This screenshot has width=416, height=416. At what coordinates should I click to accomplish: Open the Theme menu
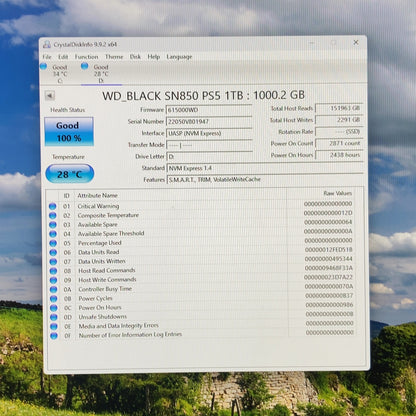(114, 57)
